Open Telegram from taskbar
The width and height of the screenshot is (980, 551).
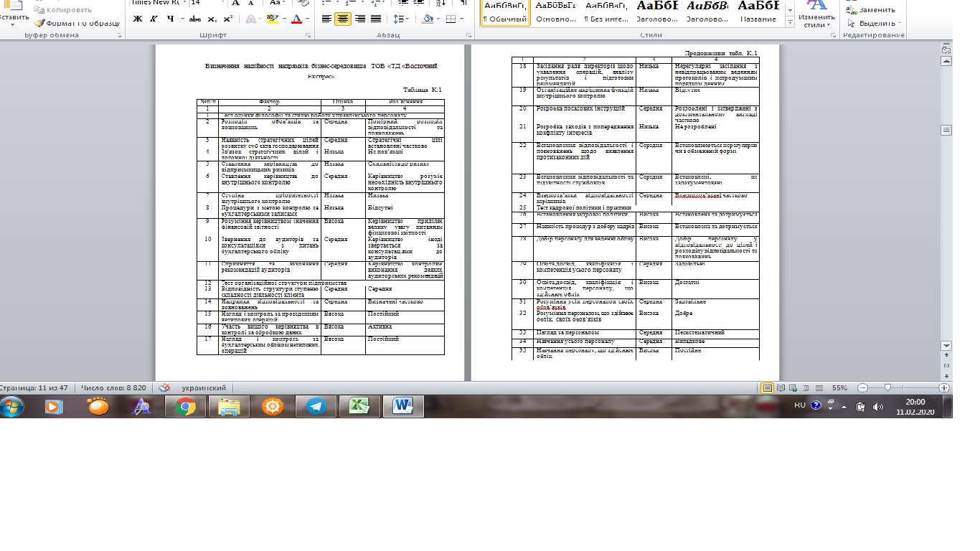point(316,406)
